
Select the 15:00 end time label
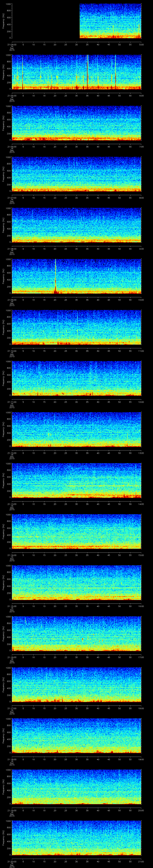coord(141,555)
